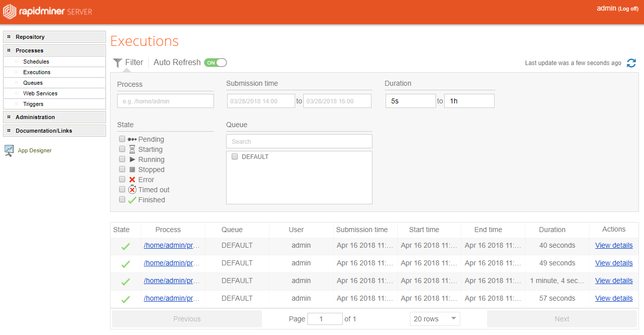Viewport: 644px width, 335px height.
Task: Switch to the Schedules page
Action: point(36,61)
